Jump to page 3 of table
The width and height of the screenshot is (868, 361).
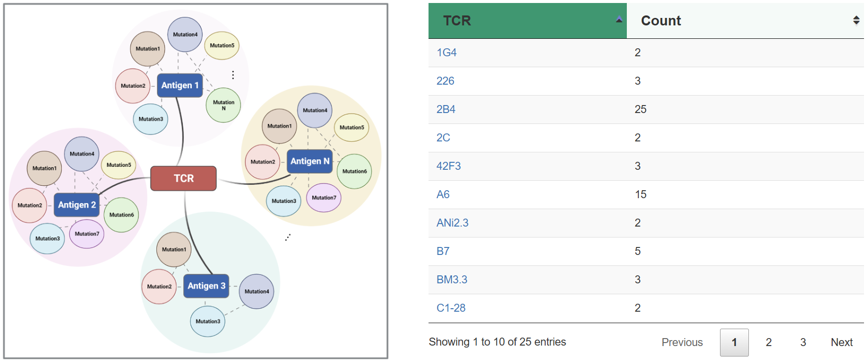pos(803,343)
